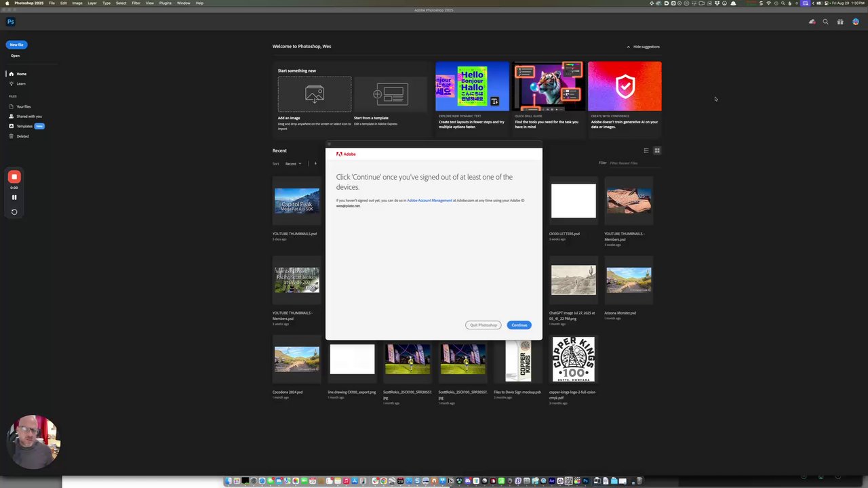Open line drawing CX100_export.png thumbnail
868x488 pixels.
[x=352, y=359]
